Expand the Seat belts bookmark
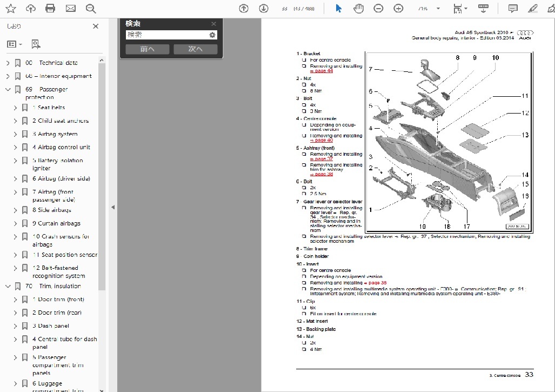555x392 pixels. (15, 108)
